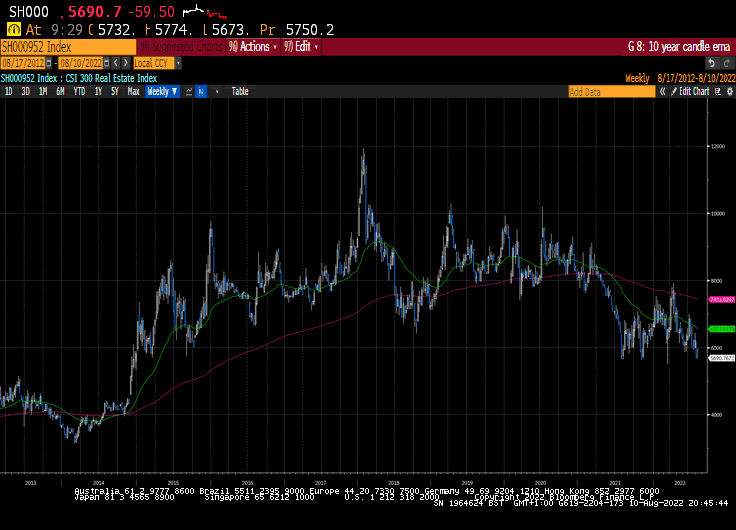Expand the Actions menu
736x530 pixels.
253,47
